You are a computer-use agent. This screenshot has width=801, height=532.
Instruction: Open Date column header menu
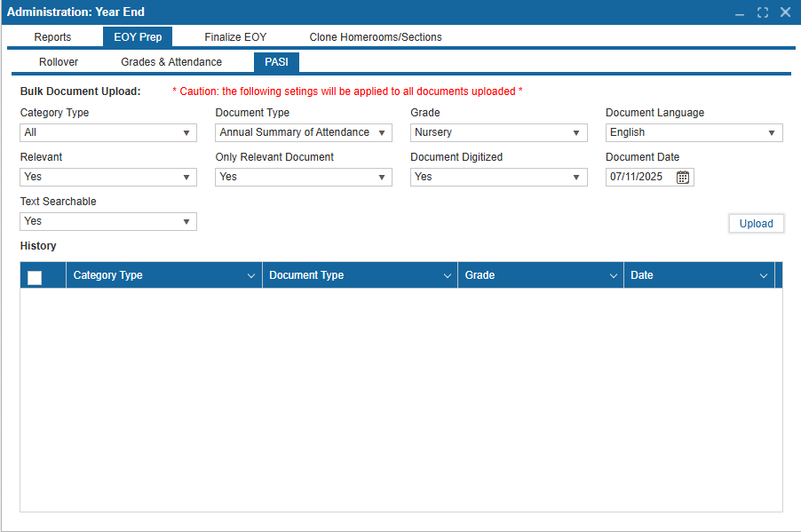(x=764, y=276)
